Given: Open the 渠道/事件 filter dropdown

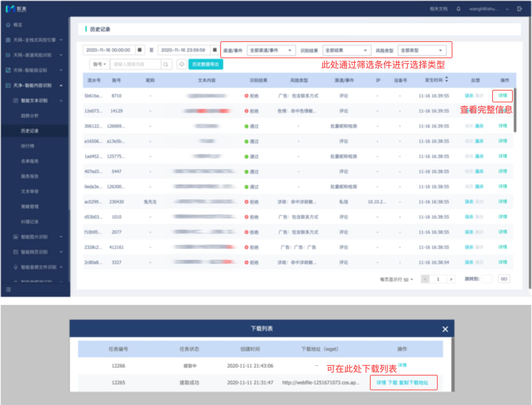Looking at the screenshot, I should (x=271, y=50).
